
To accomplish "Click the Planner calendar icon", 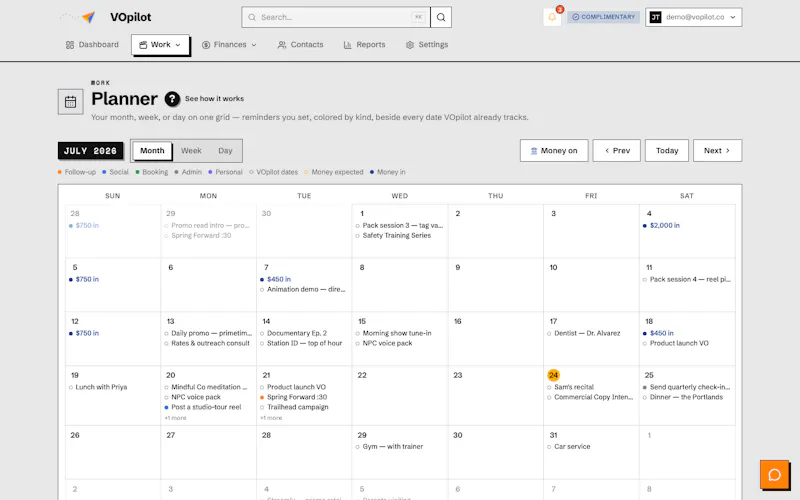I will pyautogui.click(x=70, y=102).
